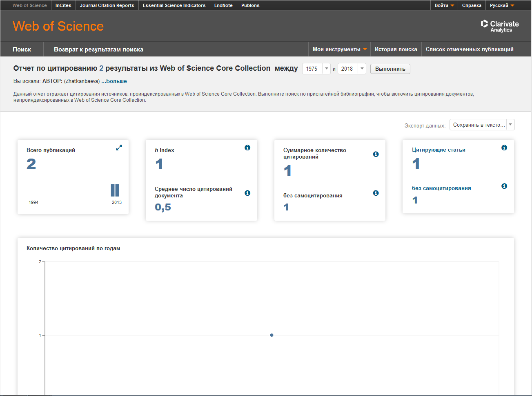Click info icon beside citing articles without self-citations
This screenshot has width=532, height=396.
pyautogui.click(x=504, y=186)
